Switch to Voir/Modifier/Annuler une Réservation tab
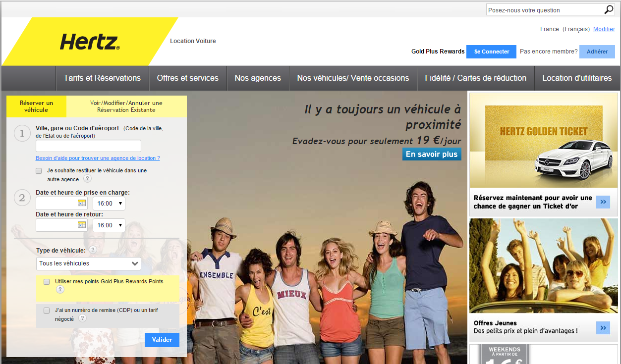621x364 pixels. click(126, 106)
